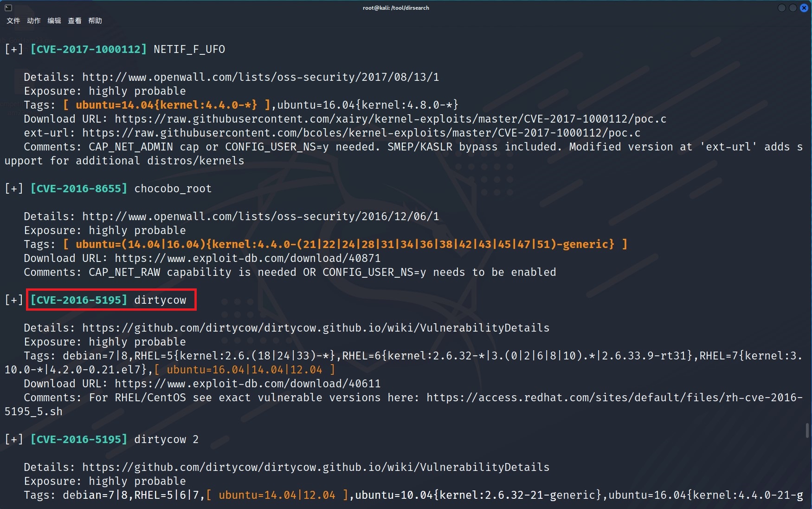Open the openwall 2017/08/13/1 details URL

tap(261, 77)
